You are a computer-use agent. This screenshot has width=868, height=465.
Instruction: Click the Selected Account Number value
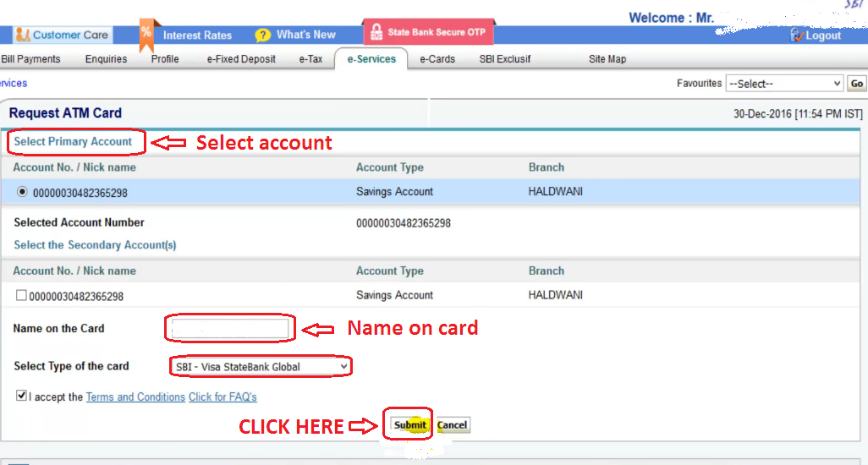[x=404, y=223]
